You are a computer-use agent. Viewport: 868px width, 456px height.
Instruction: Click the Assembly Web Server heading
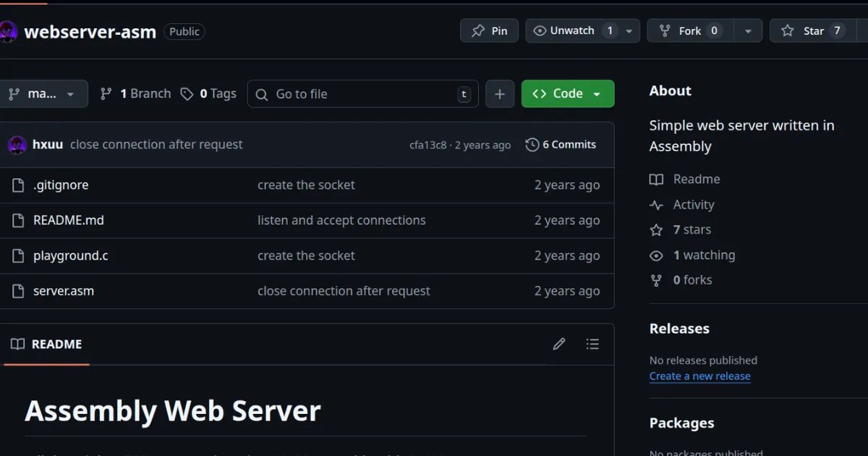(x=173, y=411)
